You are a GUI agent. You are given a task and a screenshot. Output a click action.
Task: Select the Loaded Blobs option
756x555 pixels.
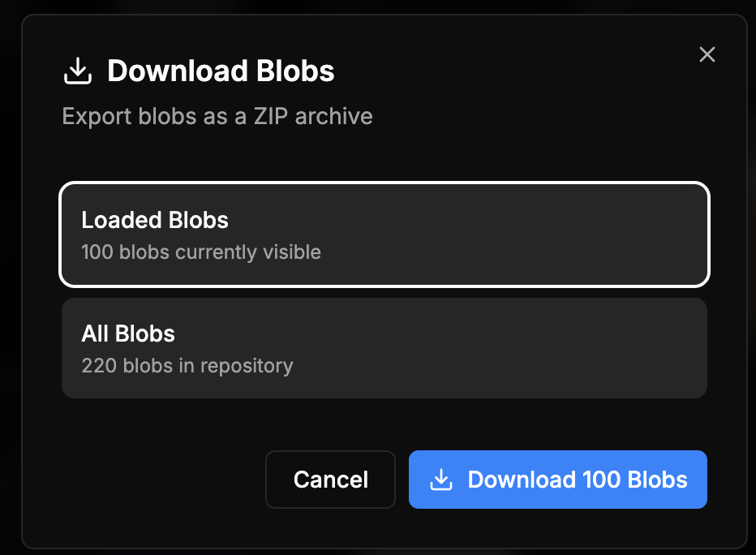click(x=384, y=234)
